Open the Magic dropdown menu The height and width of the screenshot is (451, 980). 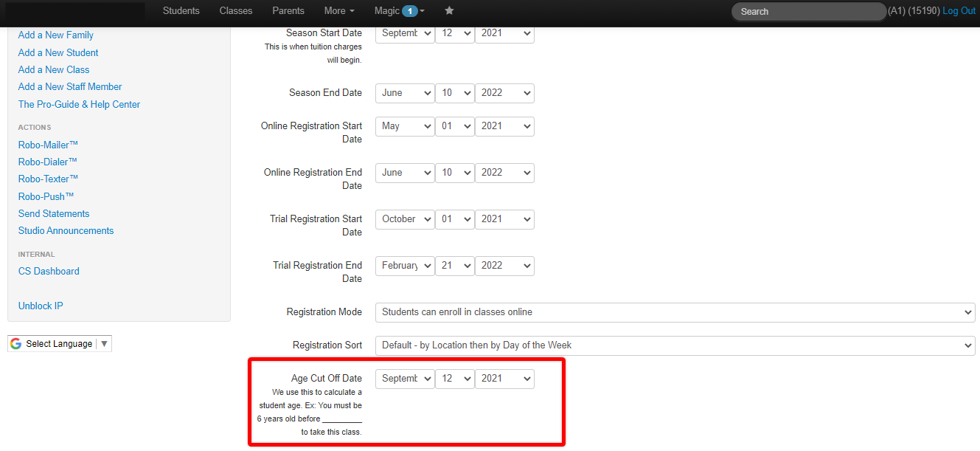pyautogui.click(x=399, y=10)
